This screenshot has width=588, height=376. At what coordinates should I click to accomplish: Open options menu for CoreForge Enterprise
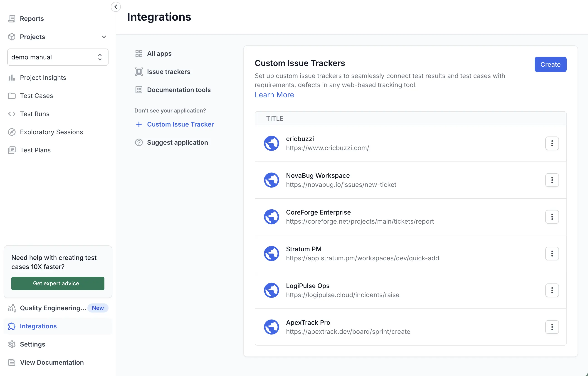[552, 217]
